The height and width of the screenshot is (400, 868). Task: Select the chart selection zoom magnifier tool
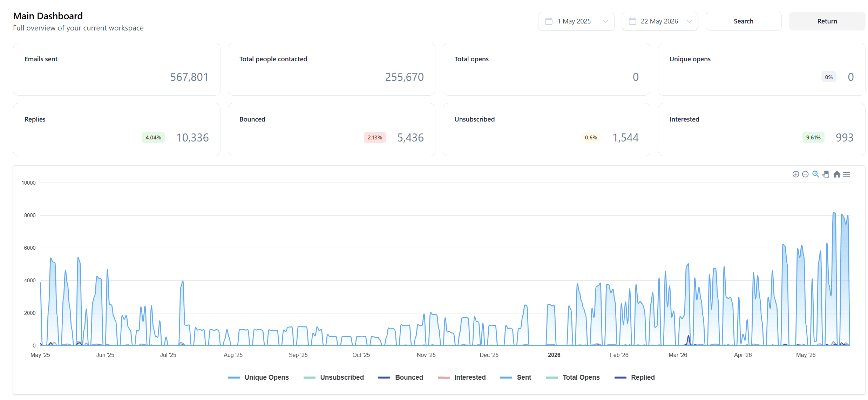[816, 174]
